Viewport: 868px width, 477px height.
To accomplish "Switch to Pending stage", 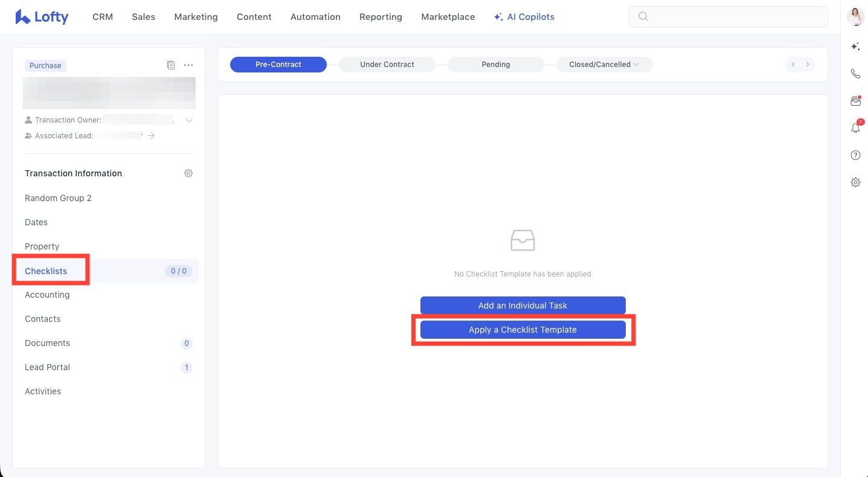I will point(496,65).
